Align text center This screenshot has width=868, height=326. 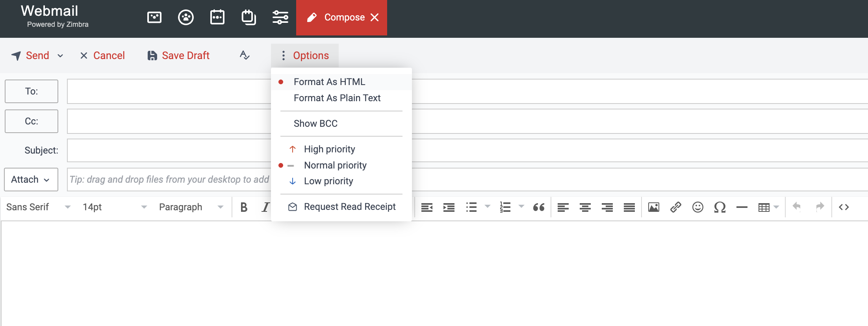[x=585, y=207]
